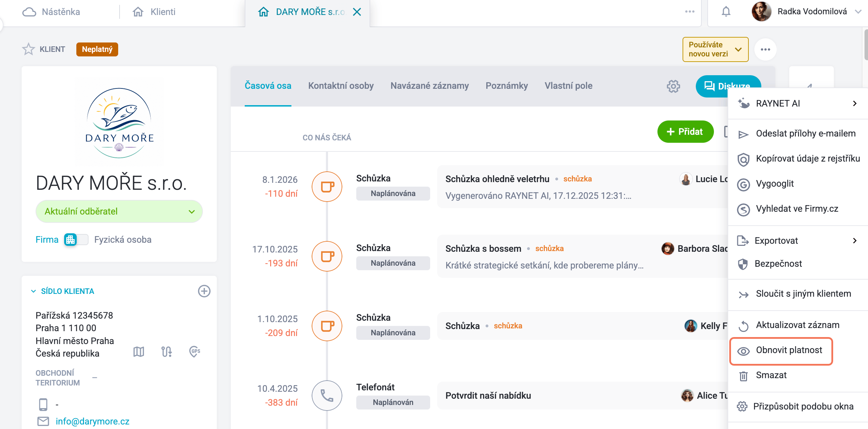The width and height of the screenshot is (868, 429).
Task: Open the Klienti tab
Action: [154, 12]
